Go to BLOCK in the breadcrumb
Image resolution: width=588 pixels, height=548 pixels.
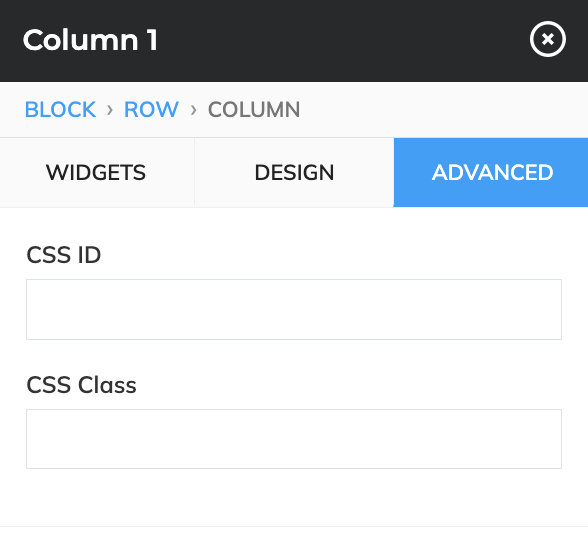coord(60,110)
